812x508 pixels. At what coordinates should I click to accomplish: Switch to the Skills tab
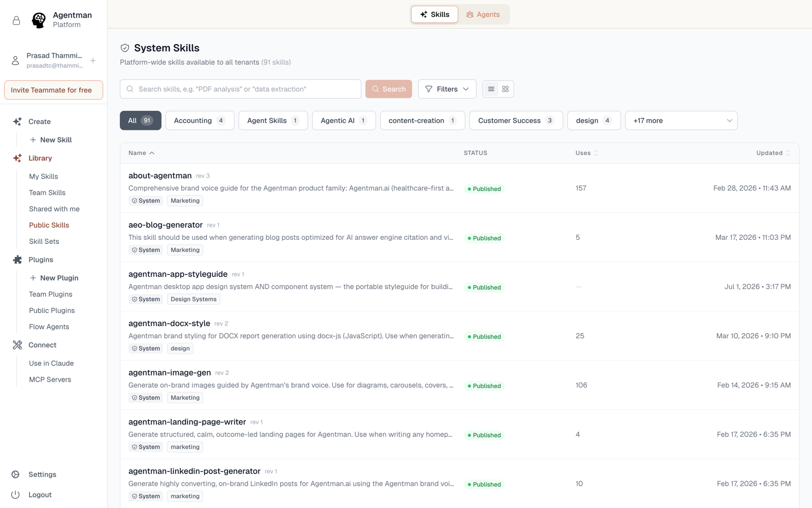(434, 14)
